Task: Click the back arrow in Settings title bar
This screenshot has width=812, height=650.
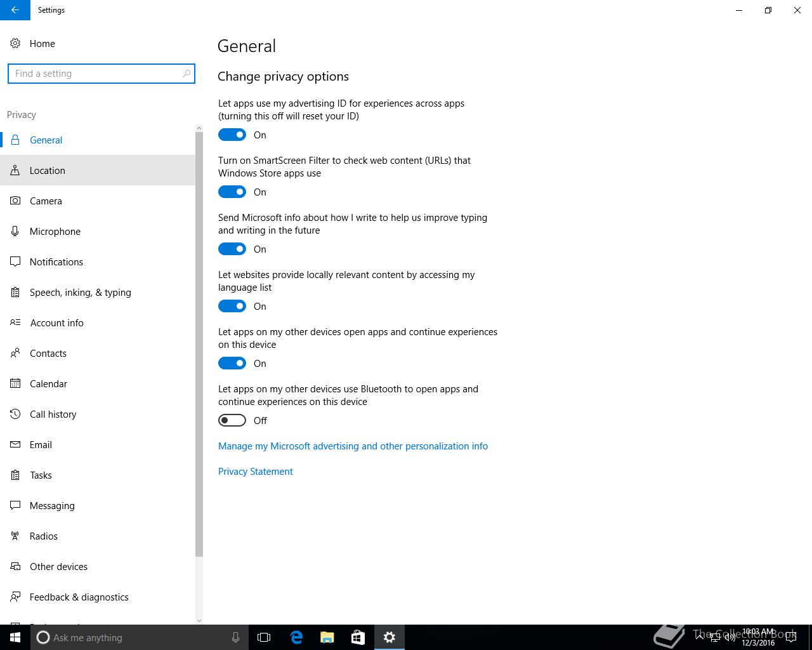Action: (15, 10)
